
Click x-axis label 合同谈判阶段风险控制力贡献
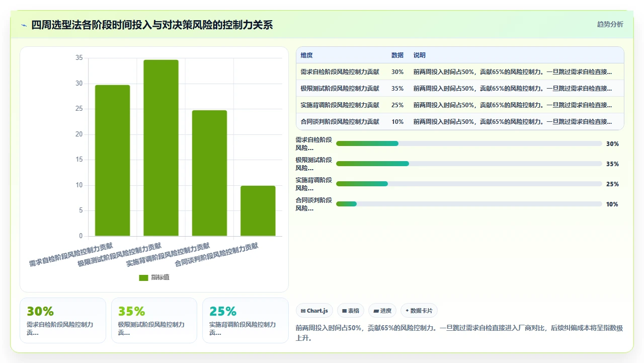coord(216,255)
